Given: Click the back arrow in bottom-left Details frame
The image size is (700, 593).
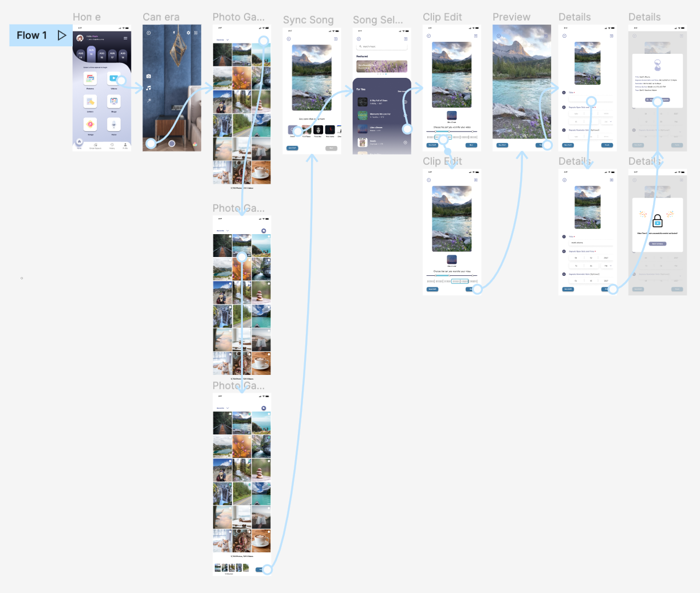Looking at the screenshot, I should coord(564,180).
